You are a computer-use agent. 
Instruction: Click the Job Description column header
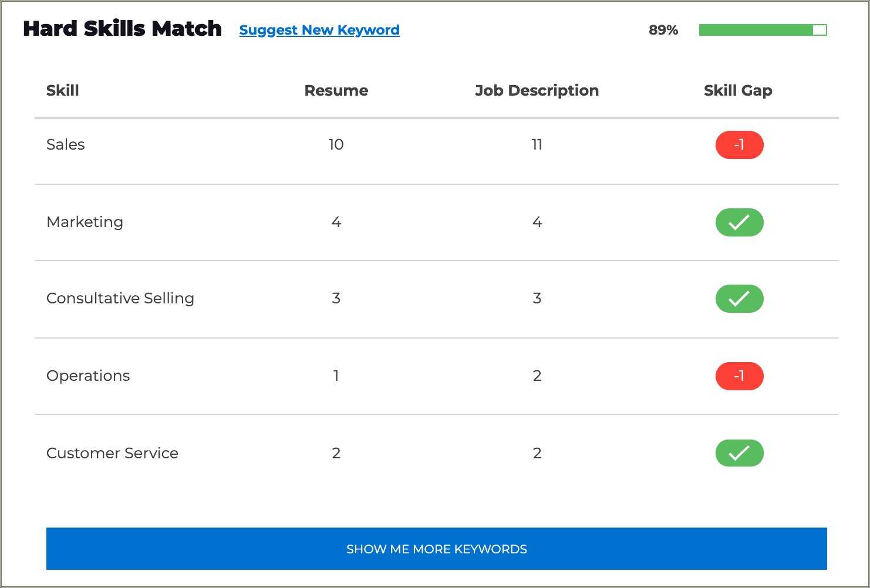pyautogui.click(x=537, y=90)
